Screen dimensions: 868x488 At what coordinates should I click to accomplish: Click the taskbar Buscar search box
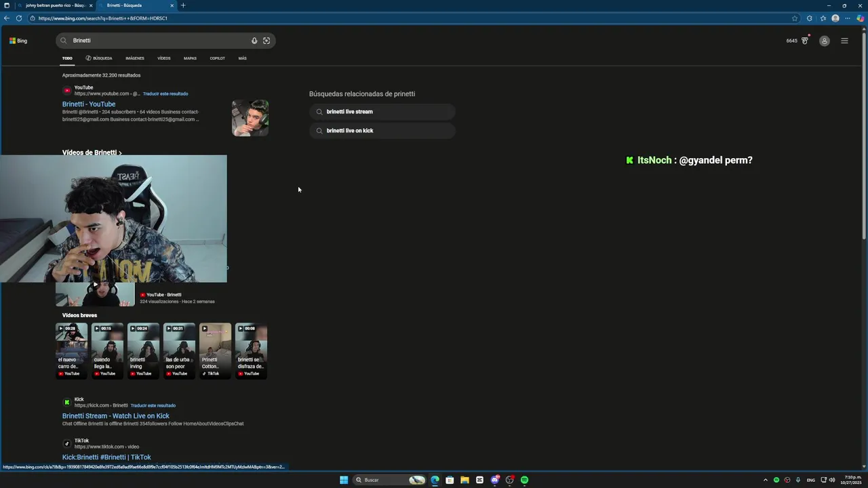[x=389, y=480]
